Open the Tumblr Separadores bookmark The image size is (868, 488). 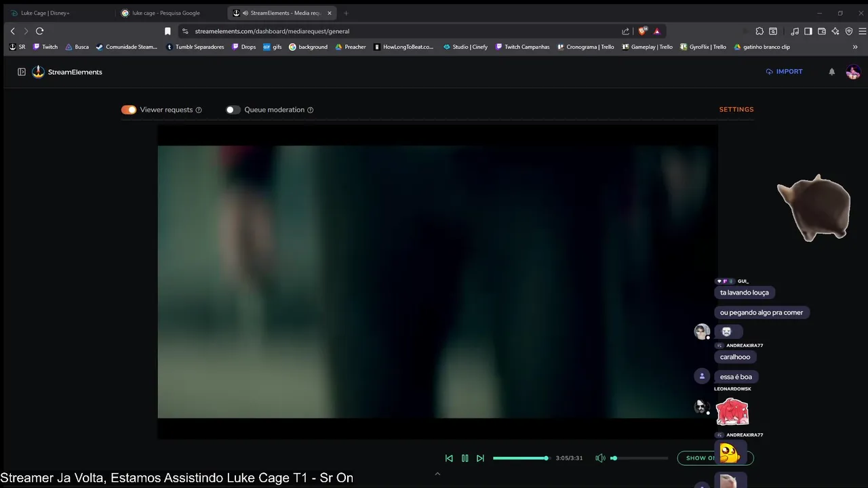click(195, 47)
